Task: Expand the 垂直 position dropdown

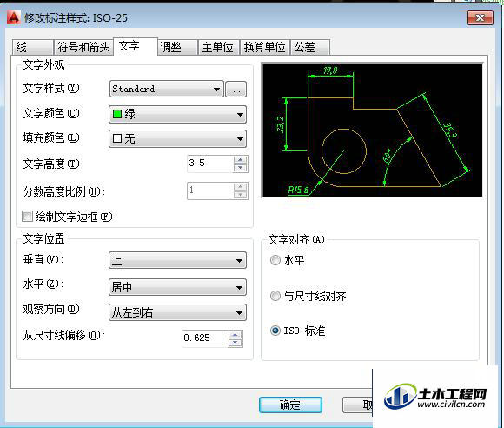Action: 178,260
